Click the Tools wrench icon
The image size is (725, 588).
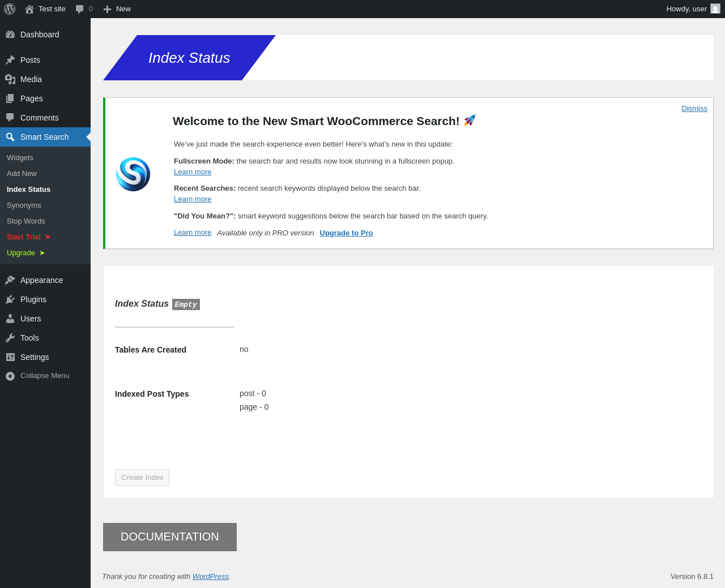click(10, 338)
